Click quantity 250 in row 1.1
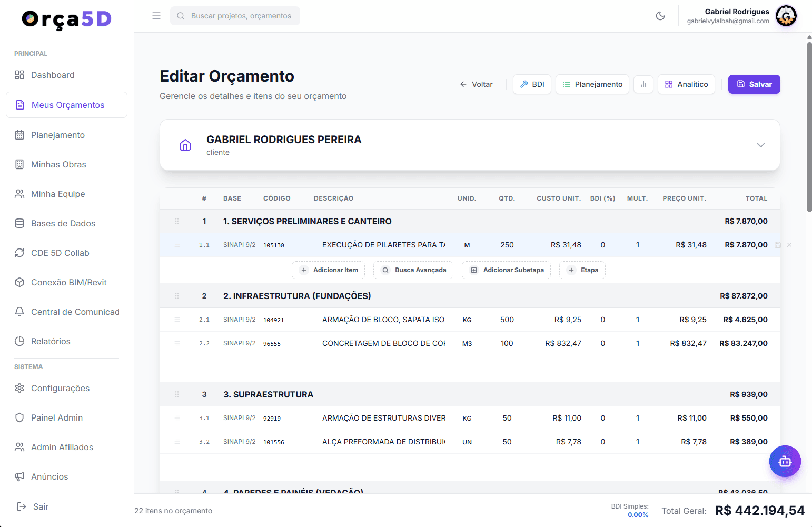This screenshot has height=527, width=812. (x=507, y=245)
